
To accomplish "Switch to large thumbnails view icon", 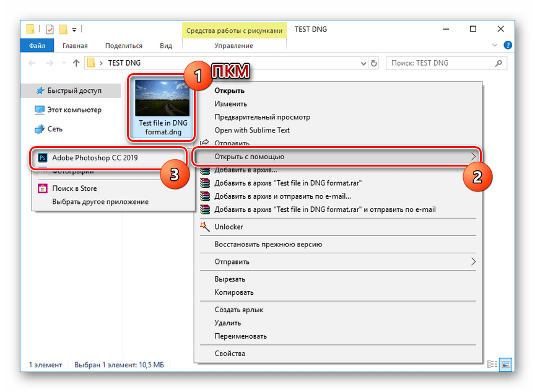I will 507,364.
